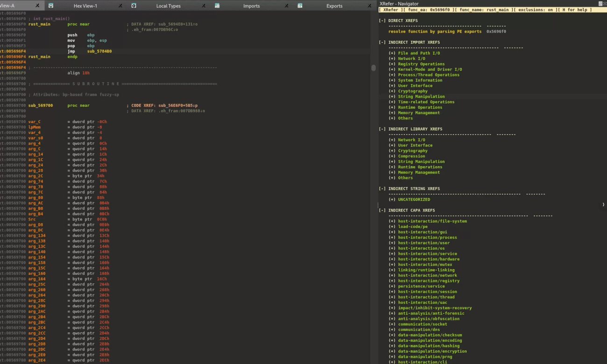Expand data-manipulation/encryption capa entry
Screen dimensions: 607x364
392,351
